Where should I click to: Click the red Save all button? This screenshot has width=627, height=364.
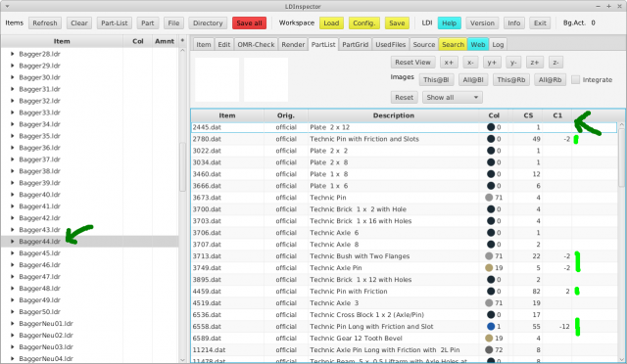(249, 23)
